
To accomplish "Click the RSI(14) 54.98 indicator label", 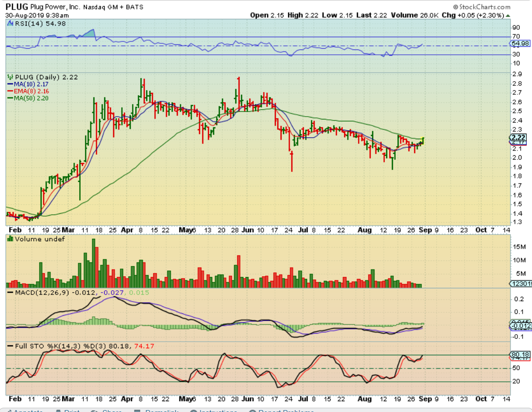I will point(40,24).
